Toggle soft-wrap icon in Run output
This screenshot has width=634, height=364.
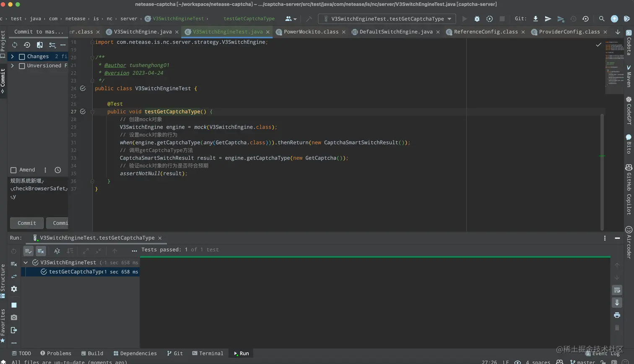(617, 290)
